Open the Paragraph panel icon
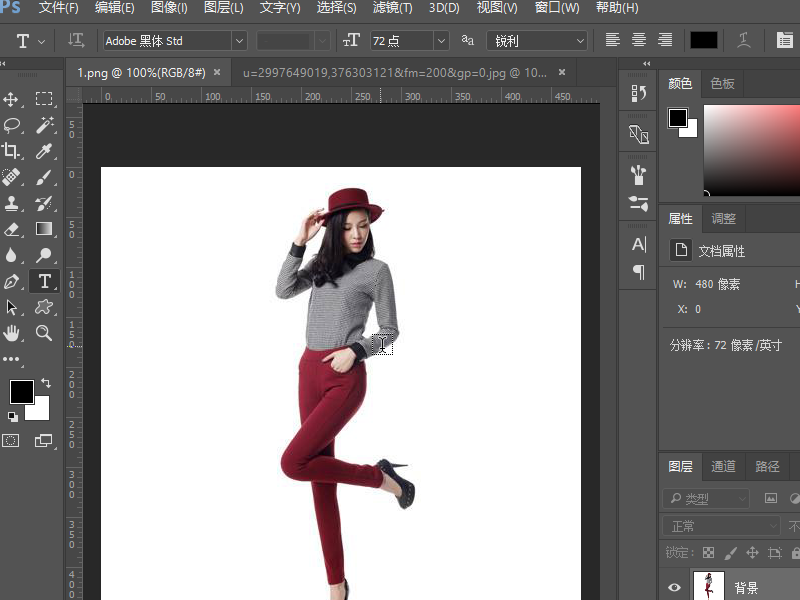The image size is (800, 600). [638, 272]
